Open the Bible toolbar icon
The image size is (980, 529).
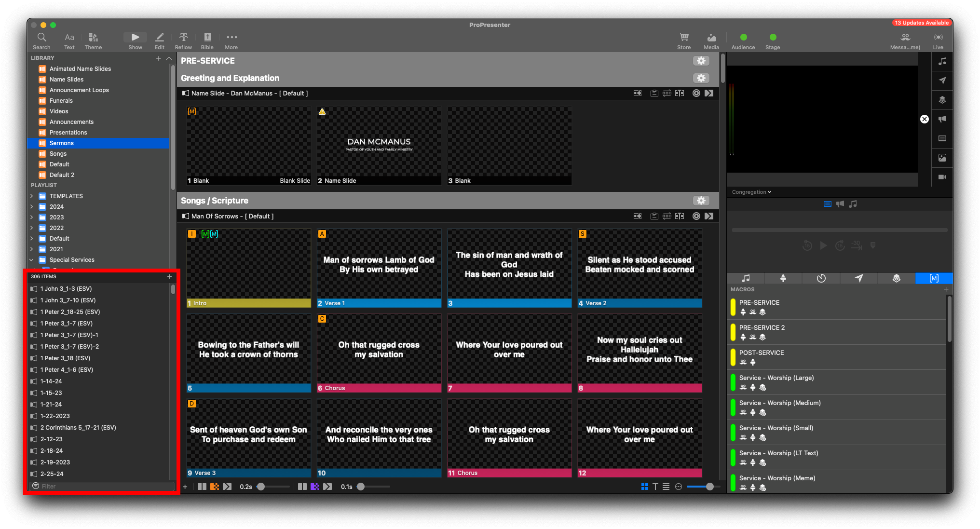(207, 38)
